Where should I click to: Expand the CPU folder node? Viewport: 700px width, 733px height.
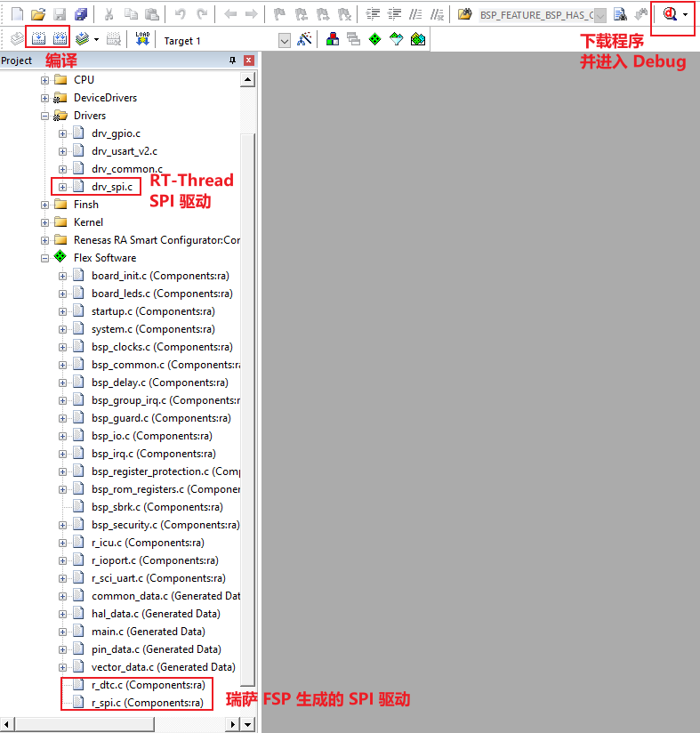point(44,80)
